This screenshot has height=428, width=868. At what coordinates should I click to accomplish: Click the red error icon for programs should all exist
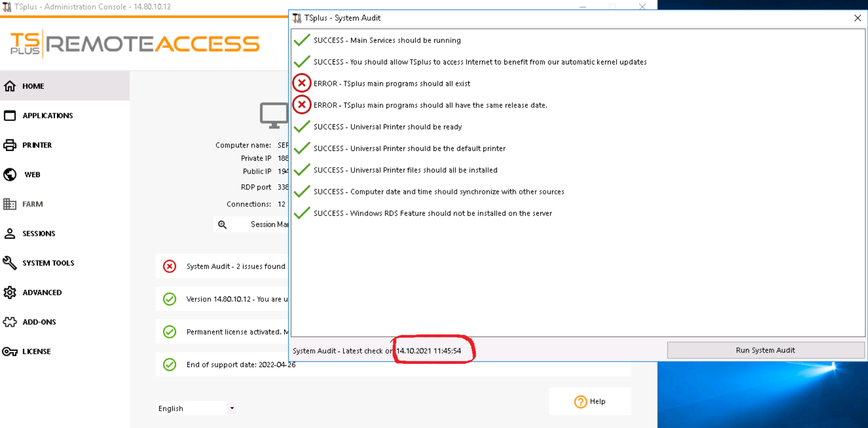click(x=302, y=83)
